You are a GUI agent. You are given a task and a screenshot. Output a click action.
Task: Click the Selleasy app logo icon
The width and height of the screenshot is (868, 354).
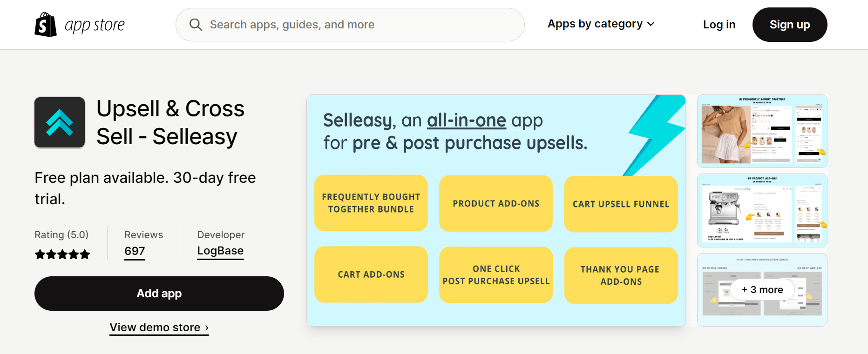tap(60, 122)
